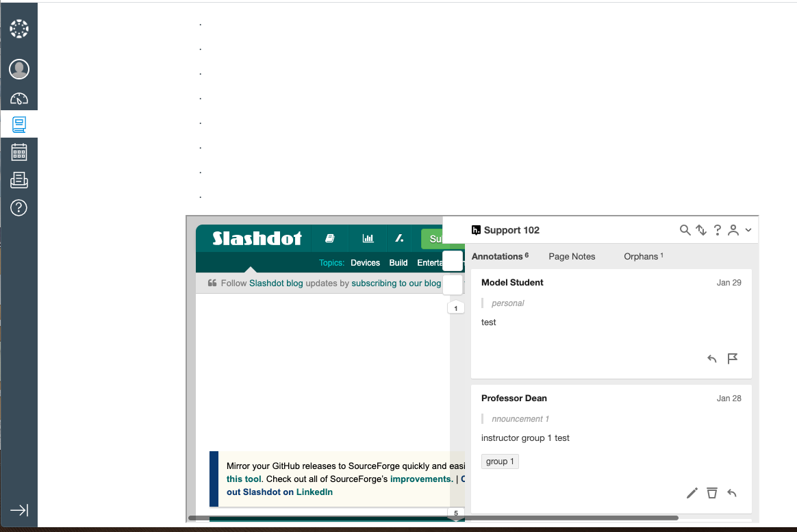Click the improvements link
This screenshot has height=532, width=797.
point(420,479)
